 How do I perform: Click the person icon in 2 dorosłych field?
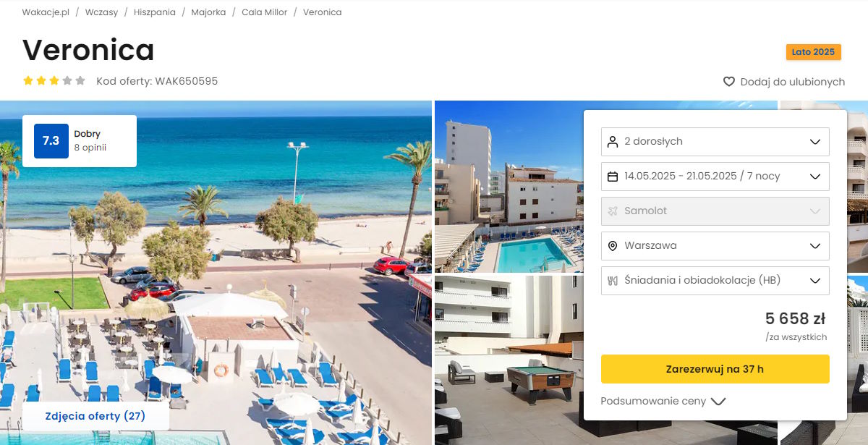(x=613, y=142)
